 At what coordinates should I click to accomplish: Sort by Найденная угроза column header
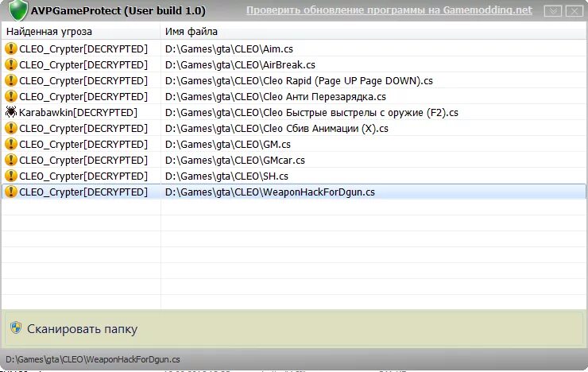pyautogui.click(x=80, y=32)
